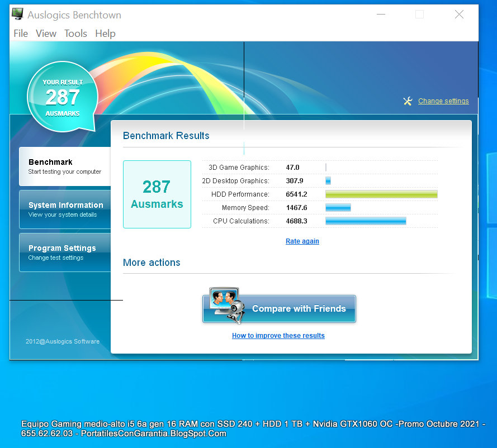Close the Auslogics Benchtown window
This screenshot has height=448, width=497.
tap(460, 15)
